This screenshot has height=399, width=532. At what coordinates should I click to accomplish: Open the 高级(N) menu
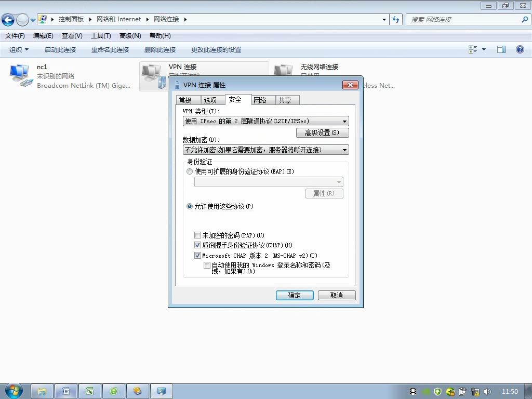(x=130, y=36)
